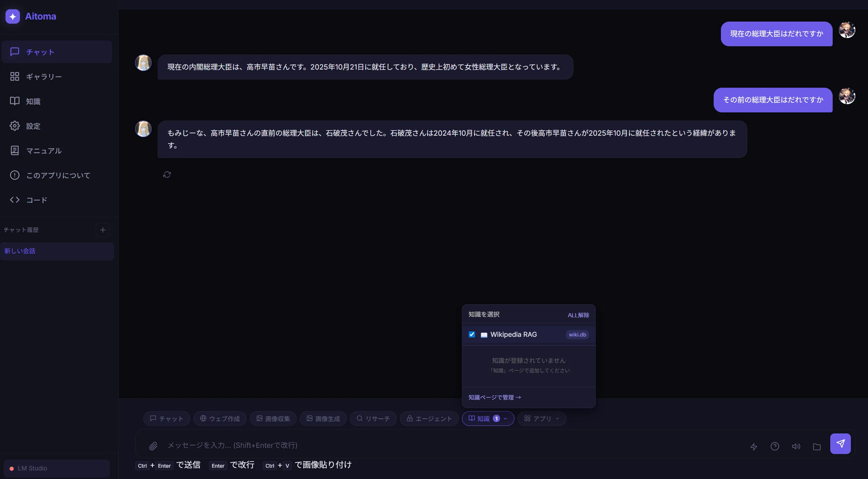Click the message input field
This screenshot has height=479, width=868.
[446, 445]
